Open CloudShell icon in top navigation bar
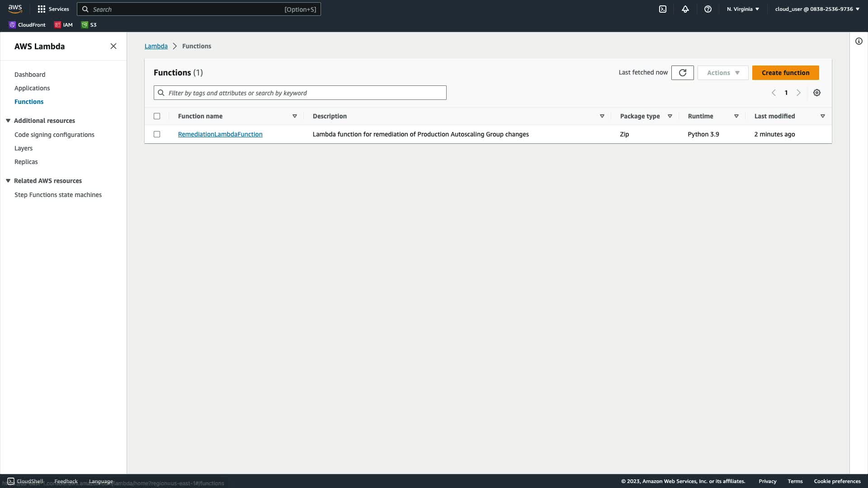This screenshot has width=868, height=488. pos(663,9)
